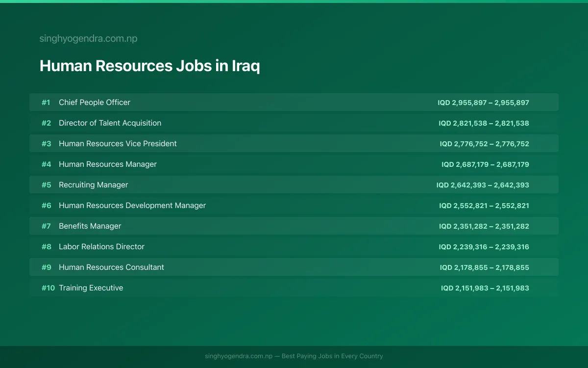This screenshot has height=368, width=588.
Task: Click the #10 rank number
Action: [x=48, y=288]
